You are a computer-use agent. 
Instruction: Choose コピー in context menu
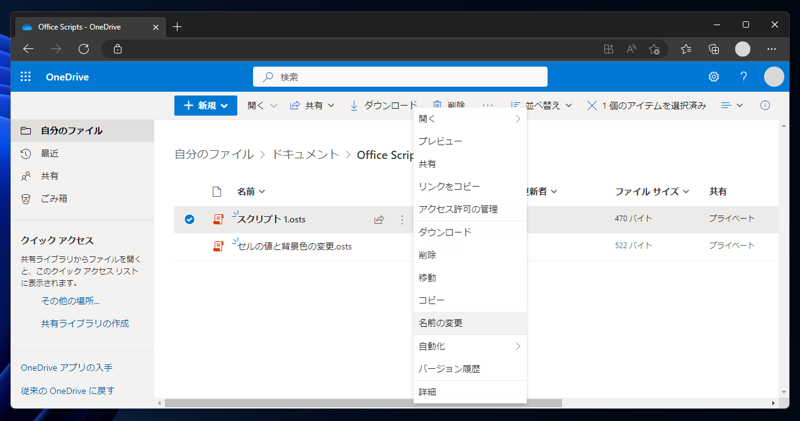(x=470, y=301)
